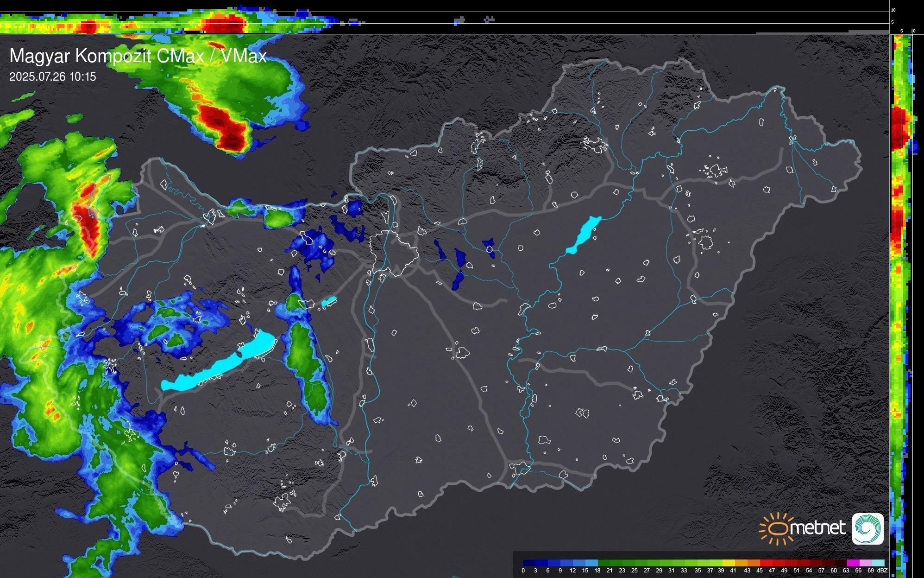Click the magenta 63 dBZ legend swatch
Image resolution: width=924 pixels, height=578 pixels.
pyautogui.click(x=852, y=563)
